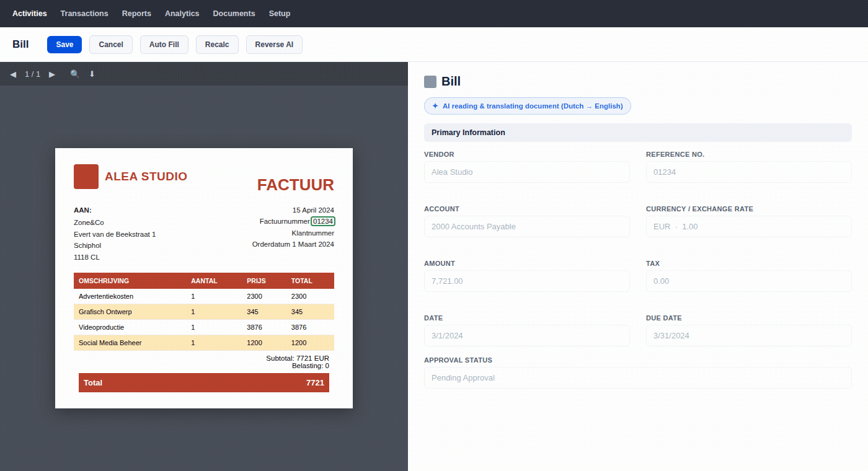Click the Amount field
Image resolution: width=868 pixels, height=471 pixels.
point(527,281)
